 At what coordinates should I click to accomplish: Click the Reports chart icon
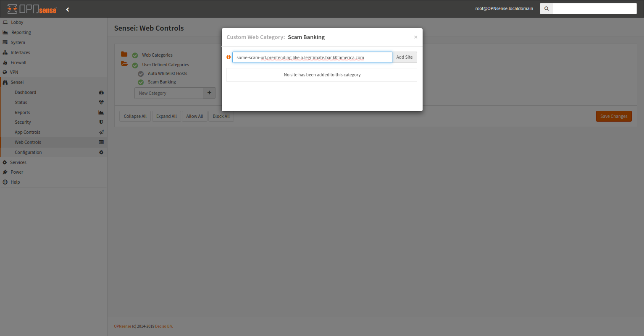coord(101,112)
